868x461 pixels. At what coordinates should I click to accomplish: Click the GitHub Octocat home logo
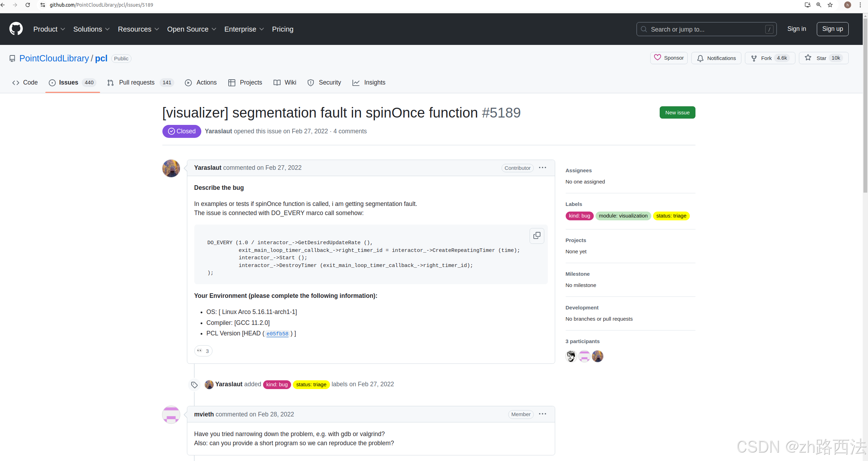[16, 29]
